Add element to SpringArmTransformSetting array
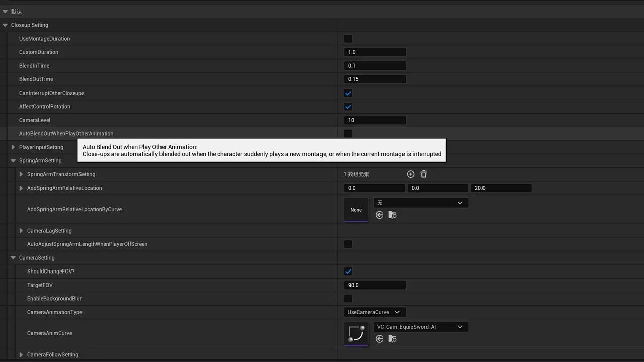 click(410, 174)
